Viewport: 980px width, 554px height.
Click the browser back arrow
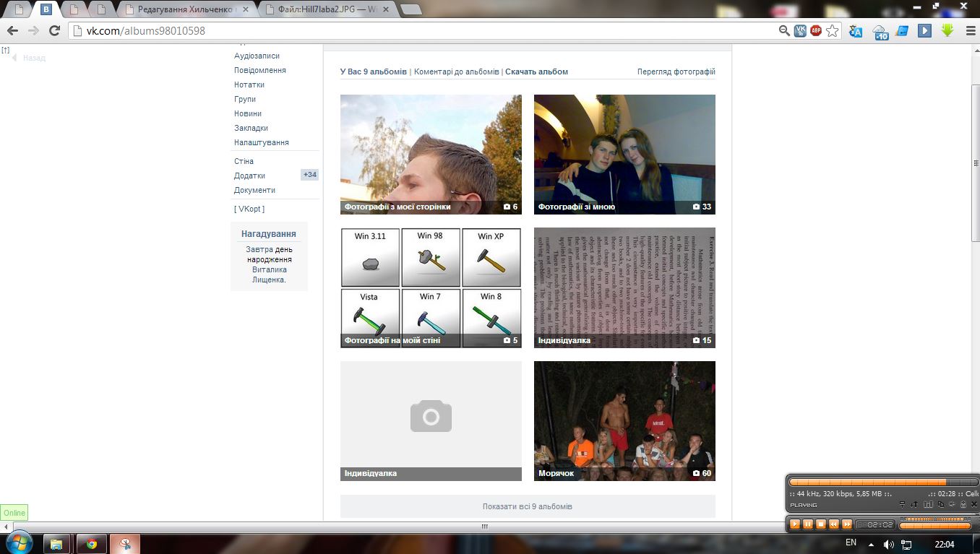pyautogui.click(x=12, y=30)
